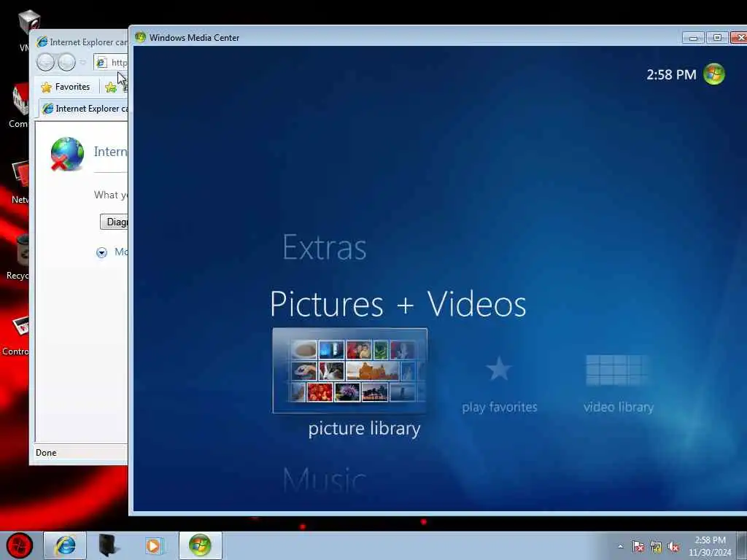This screenshot has height=560, width=747.
Task: Select the Internet Explorer cannot display tab
Action: pyautogui.click(x=84, y=109)
